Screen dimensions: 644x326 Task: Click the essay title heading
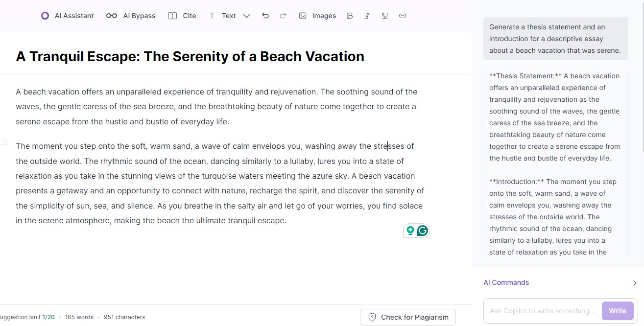tap(190, 56)
